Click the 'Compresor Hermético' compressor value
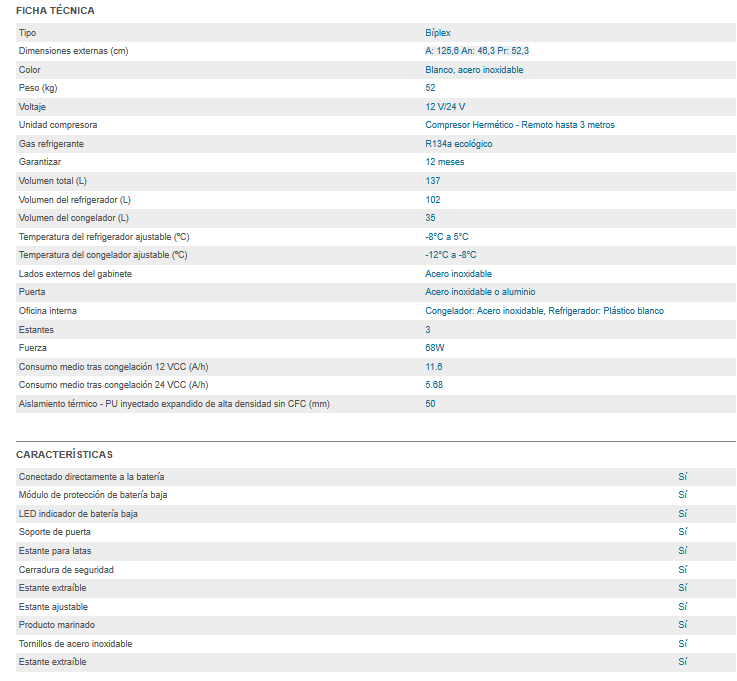The image size is (737, 681). [x=519, y=125]
